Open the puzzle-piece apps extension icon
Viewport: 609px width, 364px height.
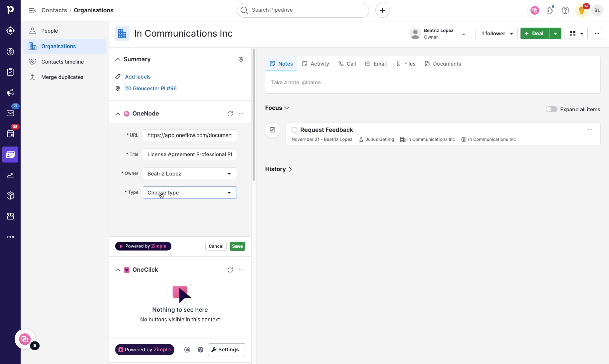click(x=550, y=10)
